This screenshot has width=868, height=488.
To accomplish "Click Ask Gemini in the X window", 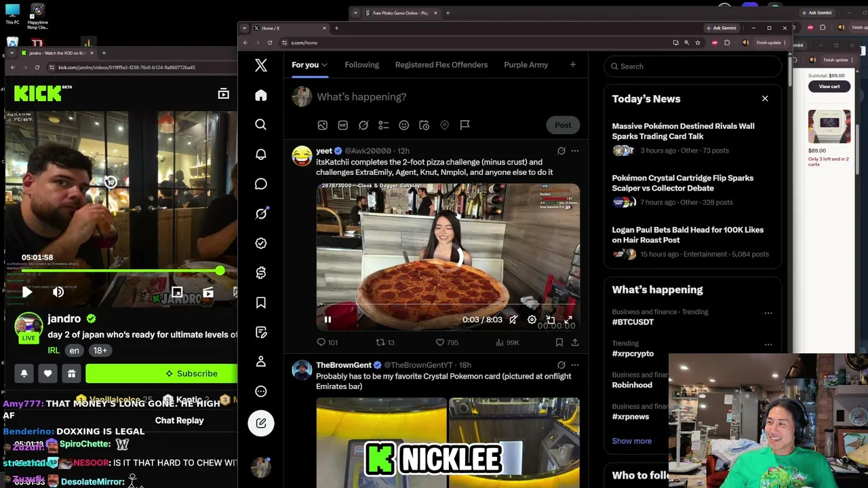I will (721, 28).
